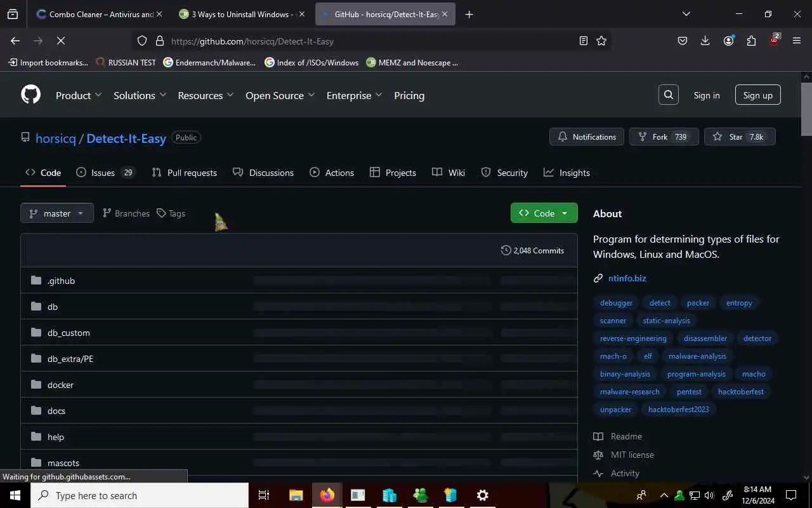Image resolution: width=812 pixels, height=508 pixels.
Task: Open the mascots folder
Action: 63,463
